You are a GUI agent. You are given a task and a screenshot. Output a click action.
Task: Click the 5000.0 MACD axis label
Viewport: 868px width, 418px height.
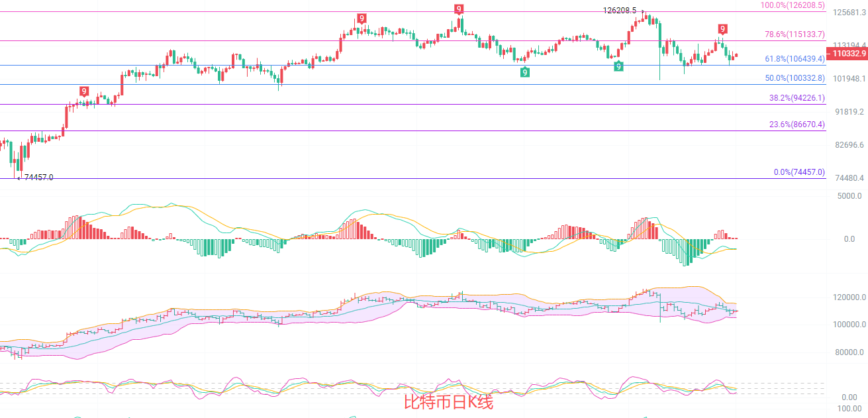coord(849,196)
